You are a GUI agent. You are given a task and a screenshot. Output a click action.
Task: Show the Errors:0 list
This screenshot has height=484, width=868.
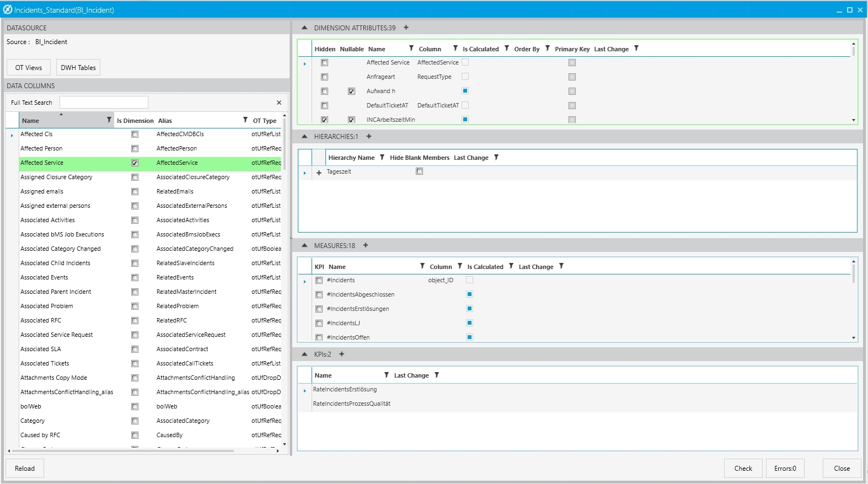coord(785,468)
